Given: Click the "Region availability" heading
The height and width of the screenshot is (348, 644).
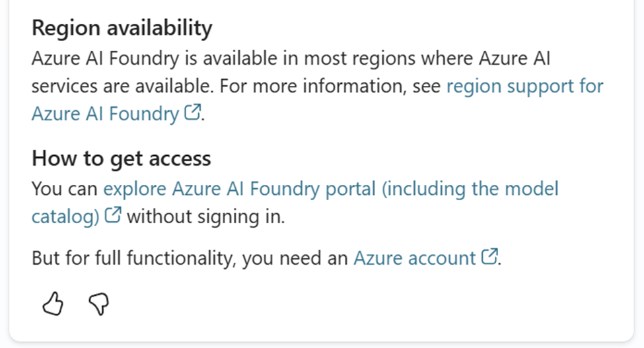Looking at the screenshot, I should (122, 28).
